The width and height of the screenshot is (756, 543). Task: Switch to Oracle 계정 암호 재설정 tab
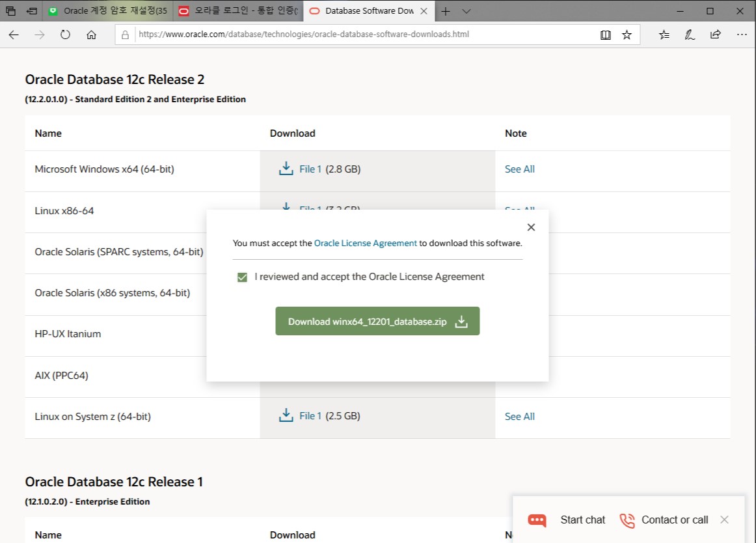[108, 10]
